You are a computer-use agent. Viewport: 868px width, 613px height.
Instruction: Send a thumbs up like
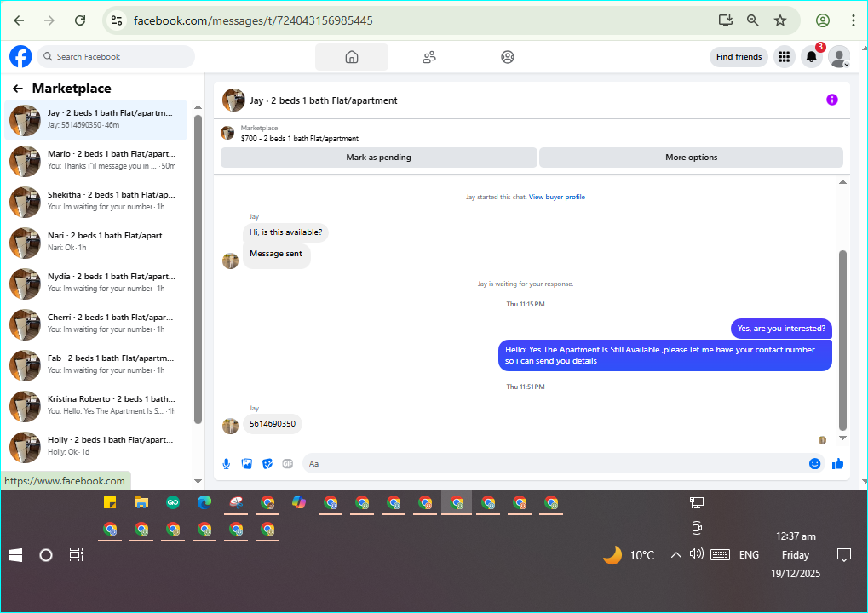(837, 464)
